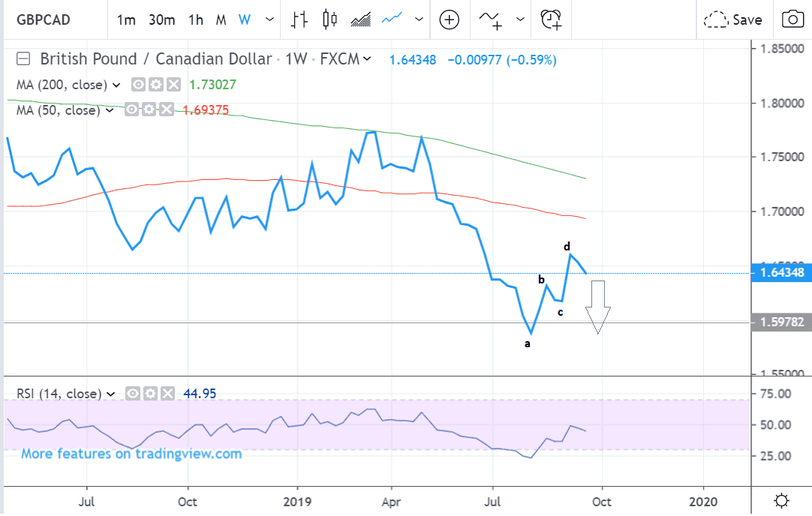Open More features on tradingview.com link
Screen dimensions: 812x516
(x=131, y=454)
